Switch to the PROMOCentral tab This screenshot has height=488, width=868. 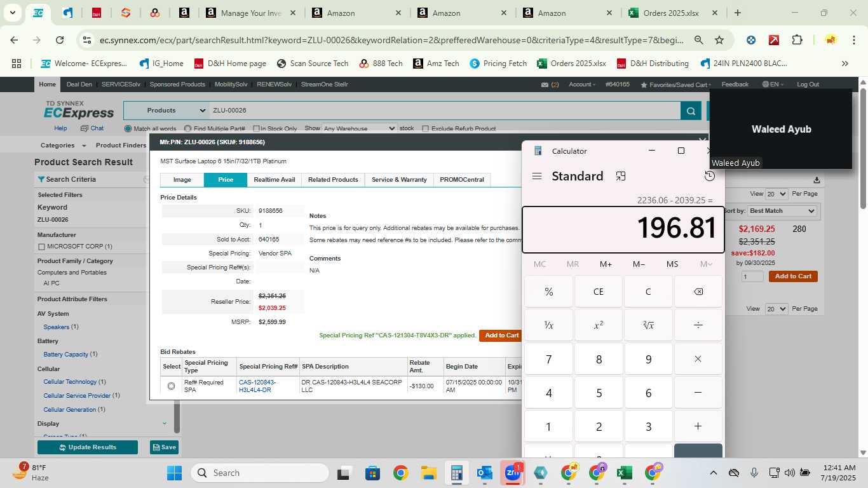462,180
